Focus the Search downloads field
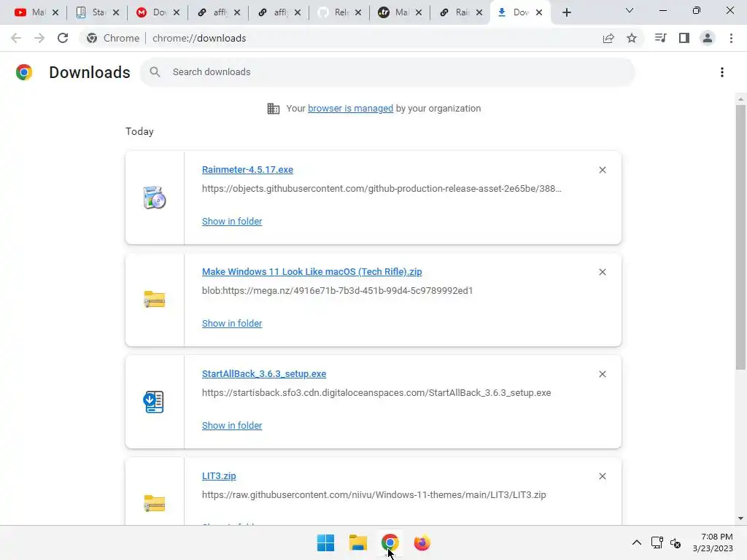This screenshot has width=747, height=560. pyautogui.click(x=387, y=72)
